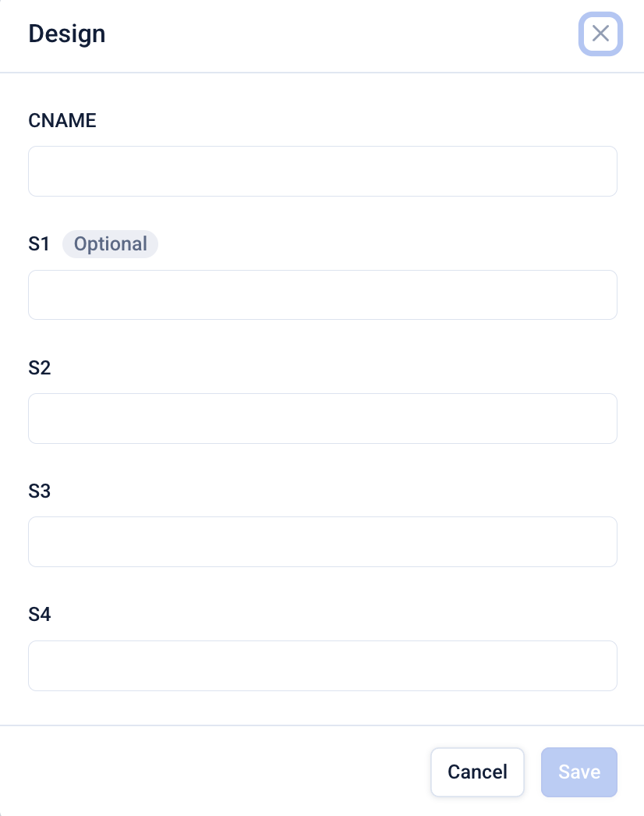The image size is (644, 816).
Task: Save the Design form
Action: coord(579,772)
